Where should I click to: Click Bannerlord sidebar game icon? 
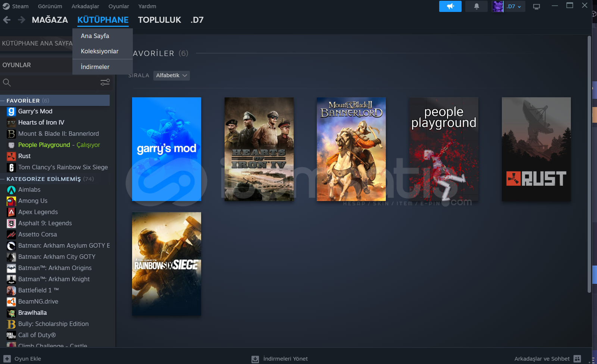click(12, 134)
